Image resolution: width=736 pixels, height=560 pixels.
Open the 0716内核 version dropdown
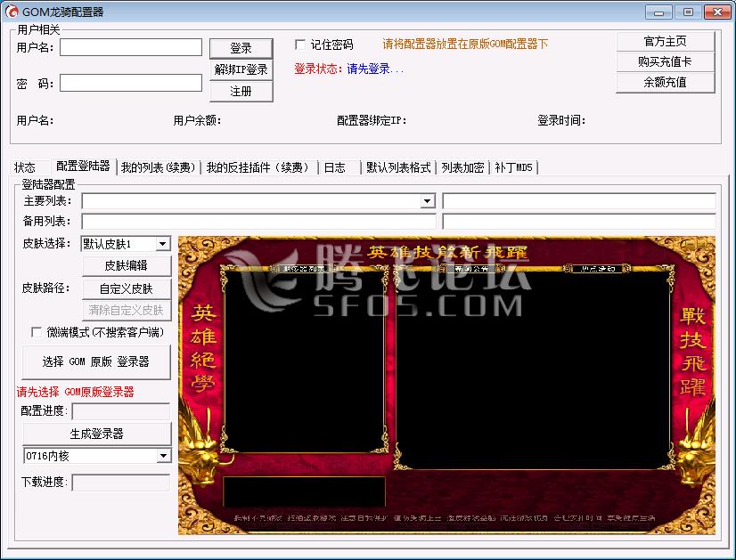pos(163,456)
